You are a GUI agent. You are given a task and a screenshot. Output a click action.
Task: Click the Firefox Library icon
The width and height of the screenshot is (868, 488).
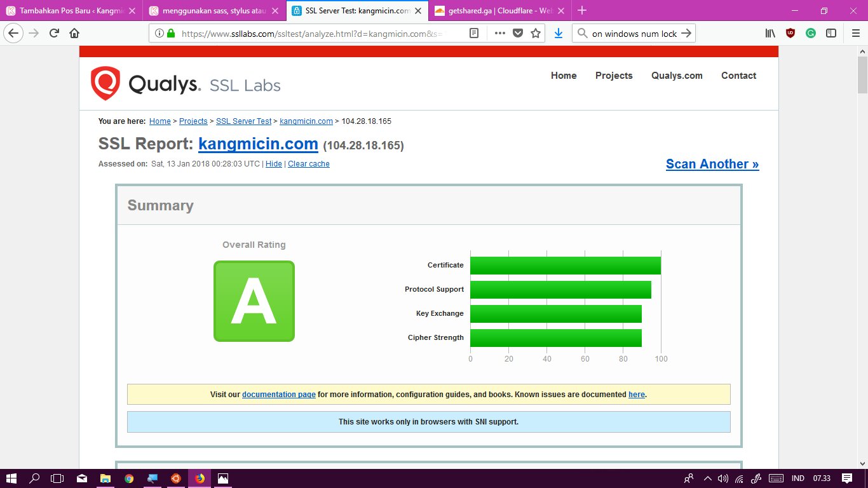click(770, 34)
